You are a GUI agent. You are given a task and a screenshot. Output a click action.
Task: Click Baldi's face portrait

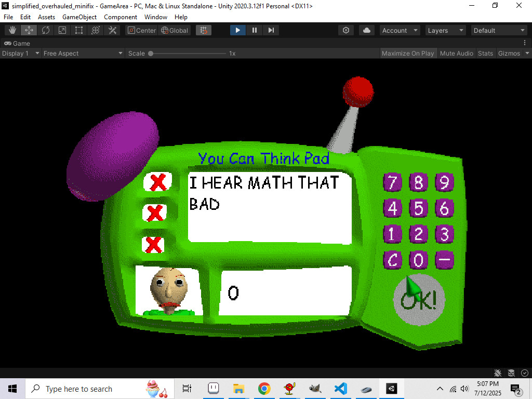pyautogui.click(x=169, y=291)
